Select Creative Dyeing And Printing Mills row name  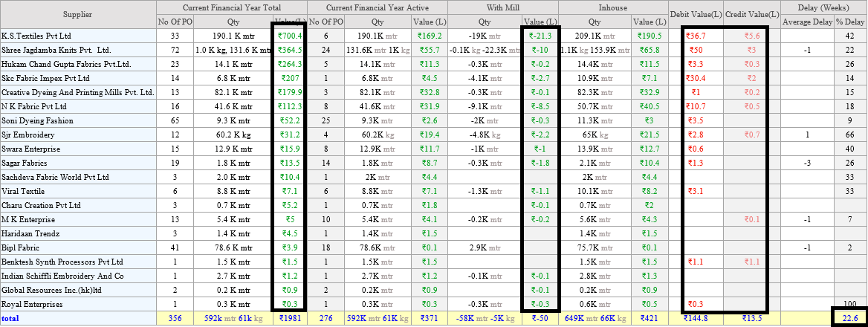[x=78, y=92]
